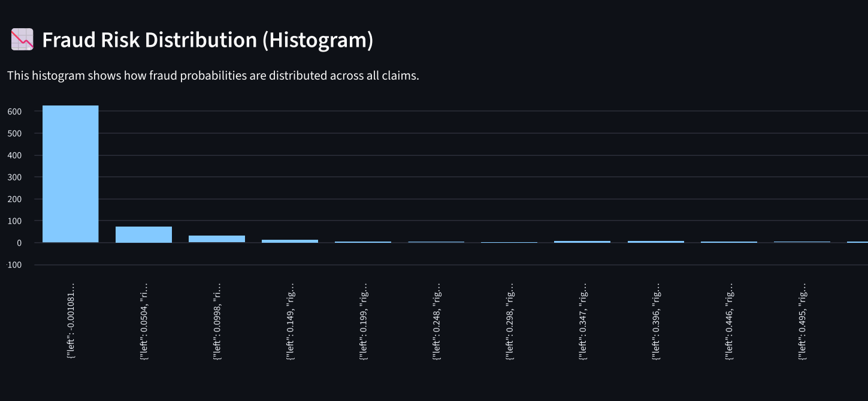This screenshot has width=868, height=401.
Task: Select the histogram bar for the 0.446 bin
Action: click(728, 242)
